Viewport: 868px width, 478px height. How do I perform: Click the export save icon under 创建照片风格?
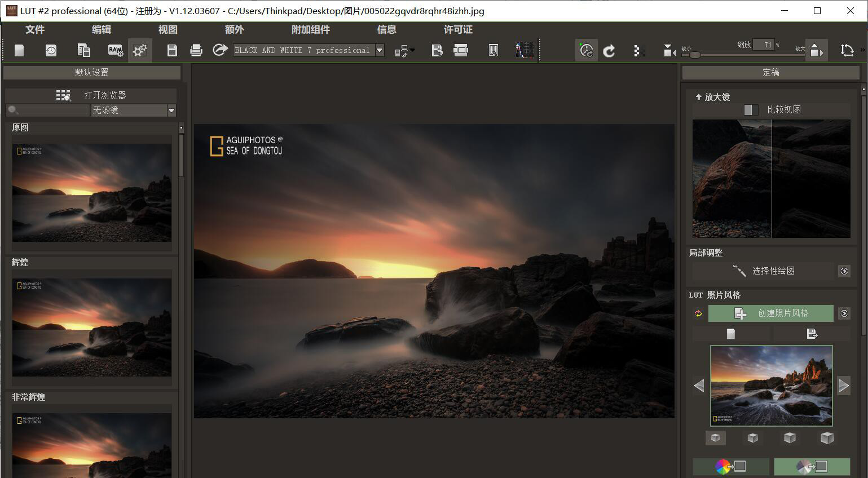pyautogui.click(x=812, y=334)
